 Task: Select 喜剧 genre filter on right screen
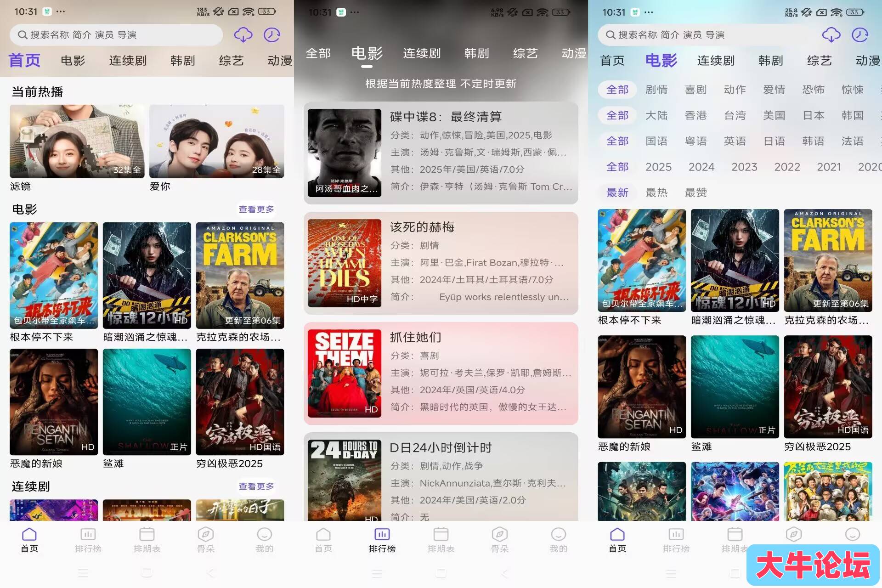click(x=695, y=90)
